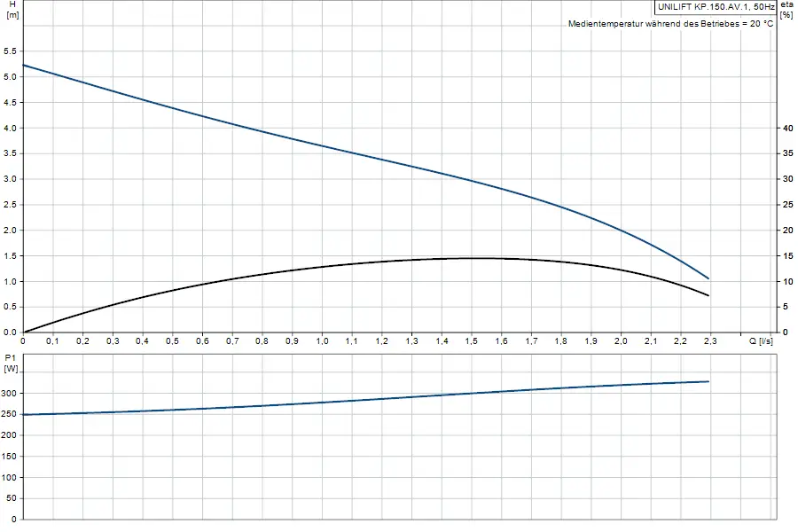The image size is (798, 532).
Task: Click the UNILIFT KP.150.AV.1, 50Hz legend label
Action: 716,6
